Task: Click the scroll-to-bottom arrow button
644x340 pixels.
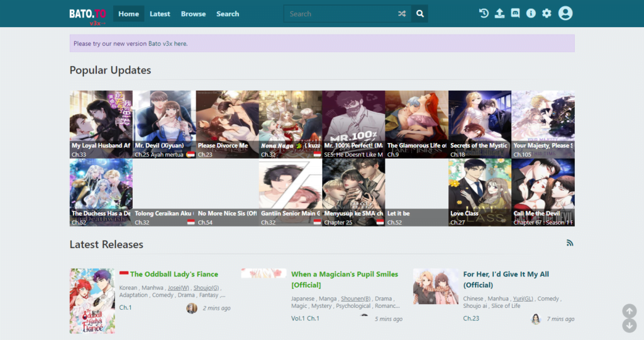Action: pos(629,326)
